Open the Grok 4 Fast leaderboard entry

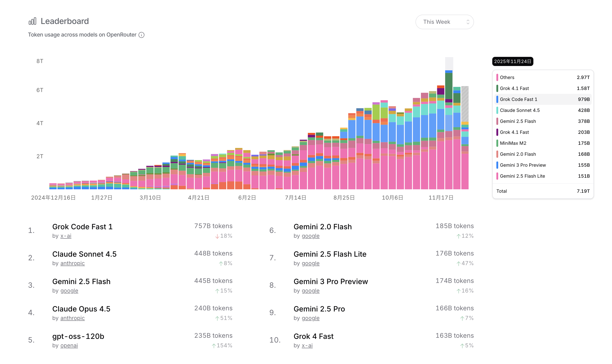(x=313, y=336)
